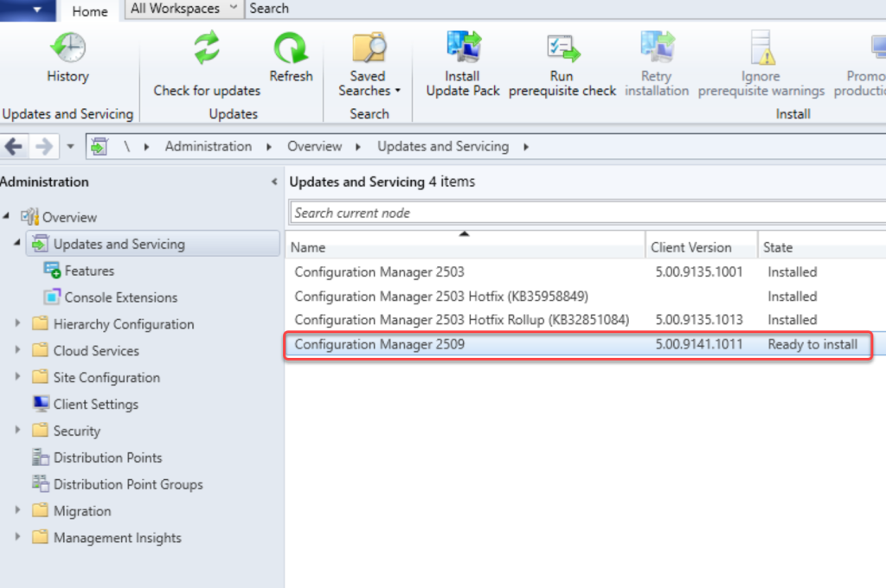Click the Check for updates icon

[x=206, y=48]
